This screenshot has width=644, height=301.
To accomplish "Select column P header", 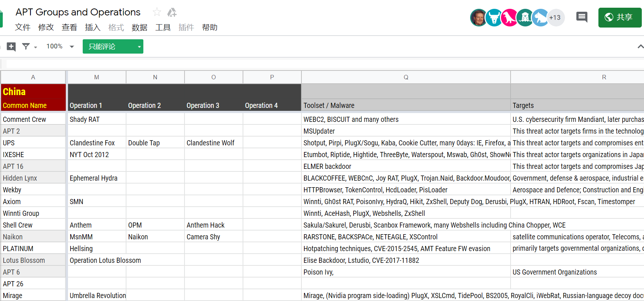I will (x=272, y=77).
